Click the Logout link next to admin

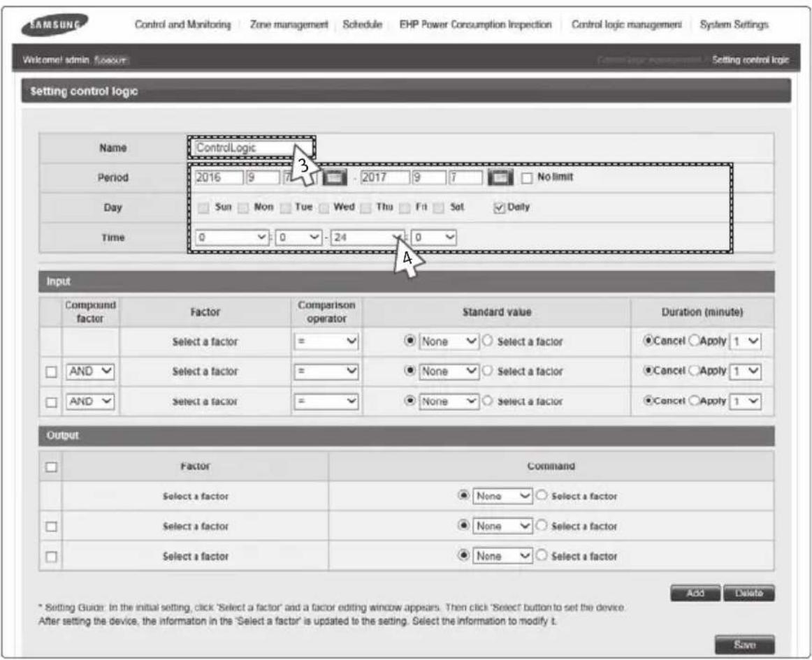pyautogui.click(x=111, y=60)
